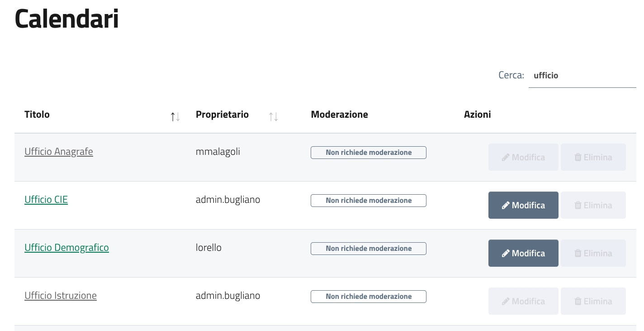Open the Ufficio Anagrafe calendar link
644x331 pixels.
click(x=59, y=152)
